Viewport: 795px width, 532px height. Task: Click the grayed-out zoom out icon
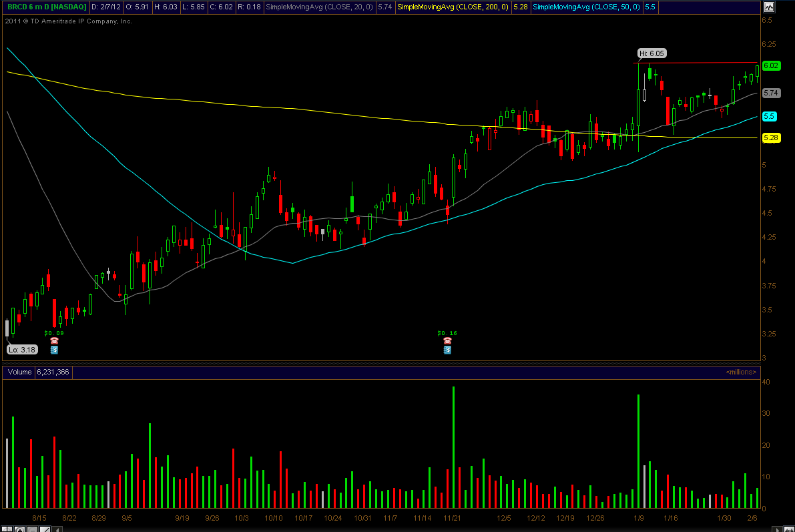point(33,529)
